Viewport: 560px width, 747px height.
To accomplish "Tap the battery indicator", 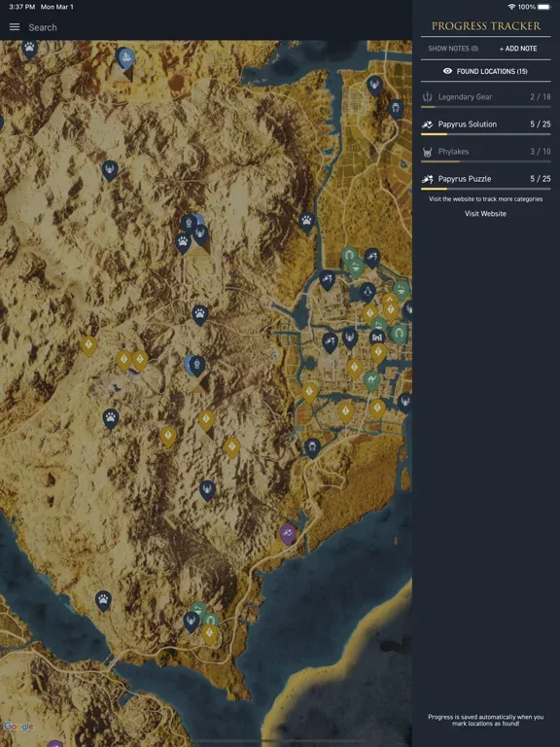I will (543, 7).
